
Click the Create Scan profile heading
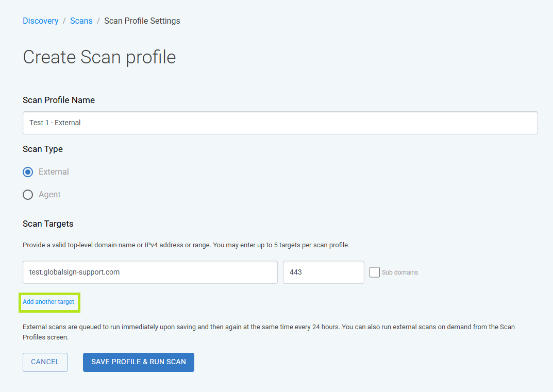click(x=99, y=57)
